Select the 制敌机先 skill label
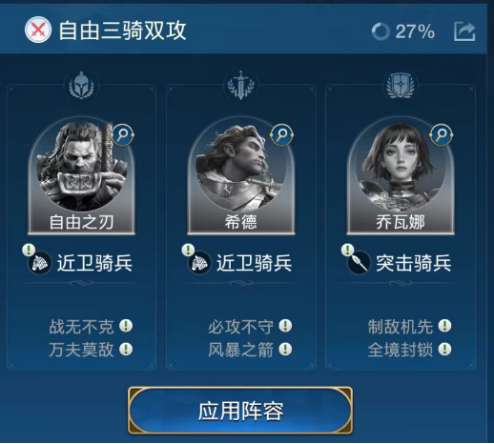Image resolution: width=494 pixels, height=444 pixels. tap(400, 326)
